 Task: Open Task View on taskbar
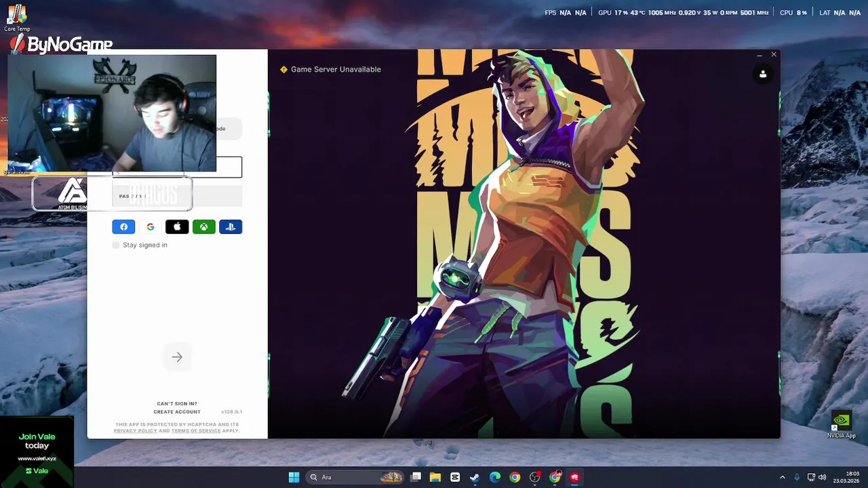point(416,477)
